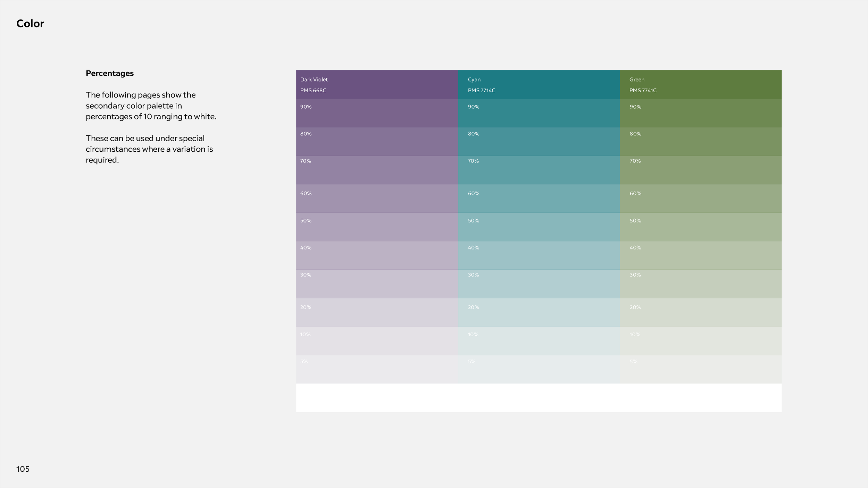Select the Cyan PMS 7714C header swatch
868x488 pixels.
pyautogui.click(x=538, y=84)
